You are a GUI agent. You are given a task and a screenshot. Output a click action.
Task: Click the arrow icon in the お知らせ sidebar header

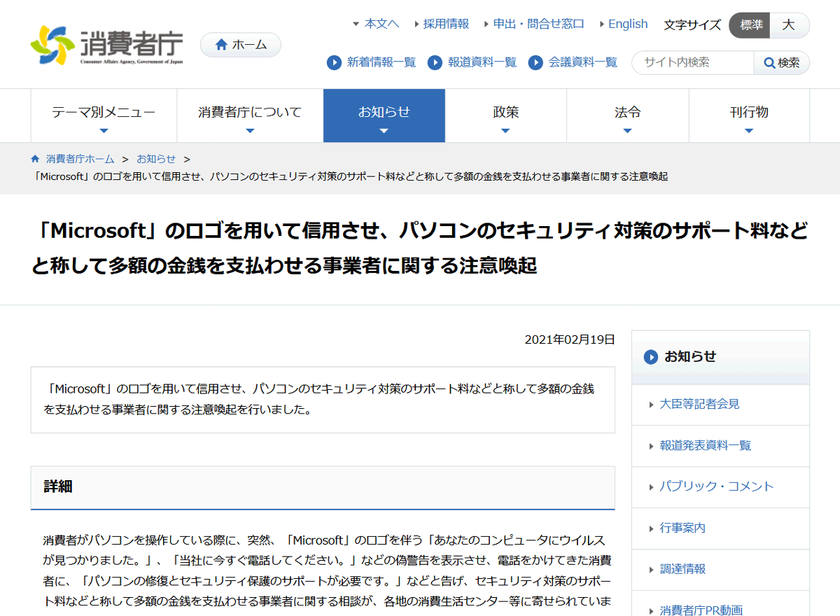click(x=650, y=357)
